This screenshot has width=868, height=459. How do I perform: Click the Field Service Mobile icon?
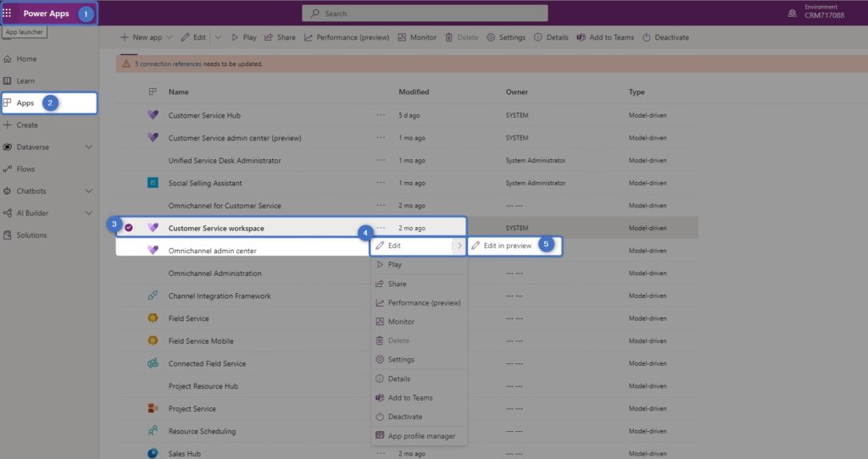pos(153,340)
